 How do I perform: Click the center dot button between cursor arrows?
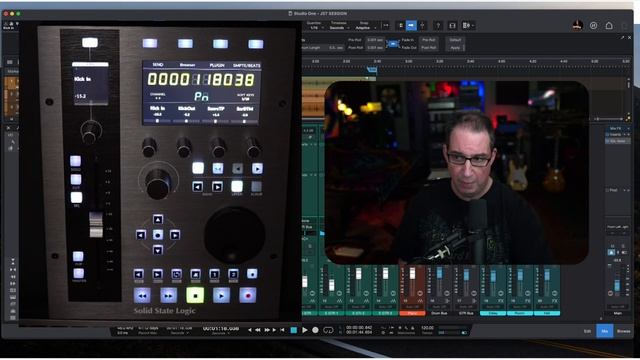pyautogui.click(x=158, y=235)
